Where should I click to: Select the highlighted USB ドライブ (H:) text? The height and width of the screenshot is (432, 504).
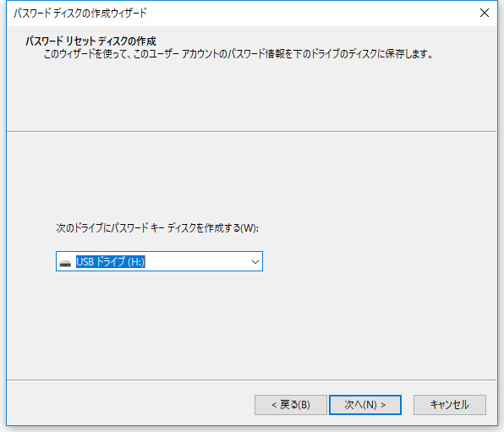(111, 261)
